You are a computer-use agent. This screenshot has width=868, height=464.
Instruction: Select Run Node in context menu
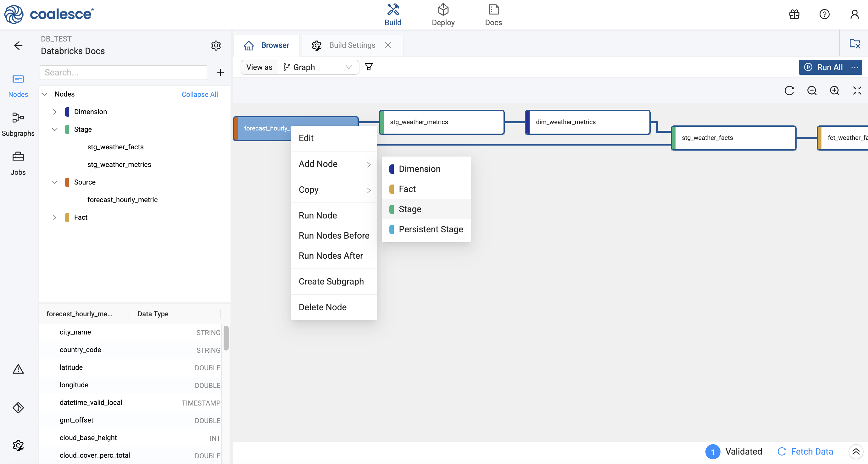[334, 216]
